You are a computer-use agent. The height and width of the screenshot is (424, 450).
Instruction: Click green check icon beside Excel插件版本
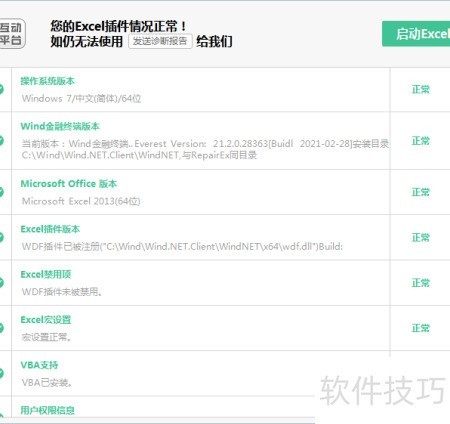pyautogui.click(x=1, y=237)
